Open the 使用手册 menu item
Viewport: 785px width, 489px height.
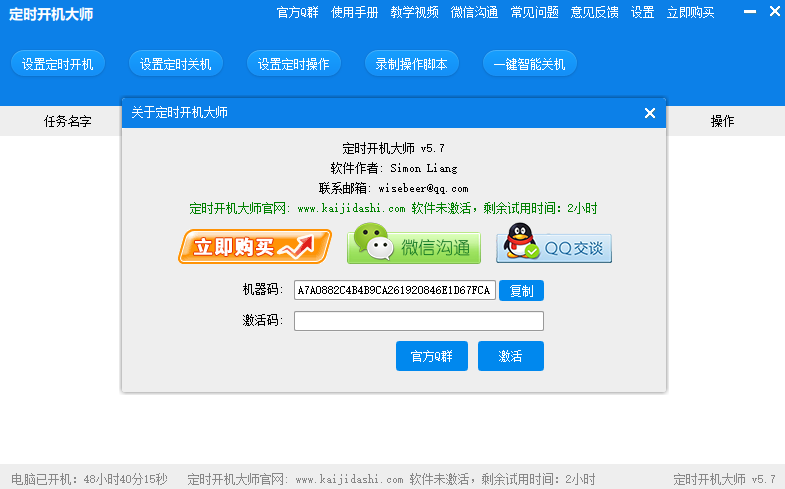[x=354, y=13]
